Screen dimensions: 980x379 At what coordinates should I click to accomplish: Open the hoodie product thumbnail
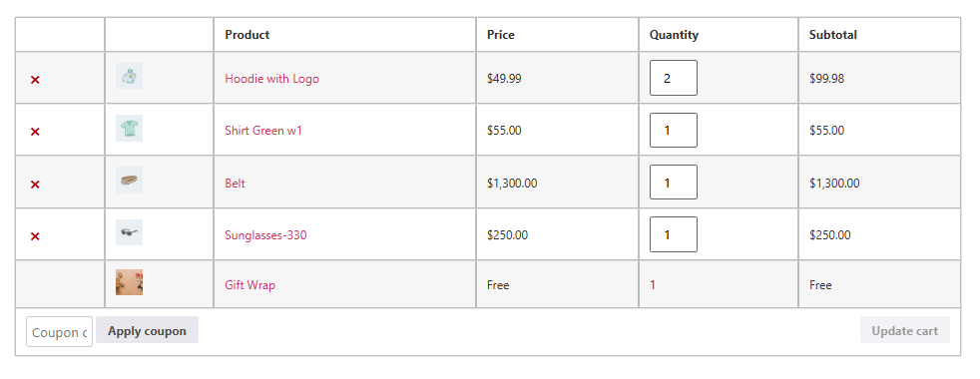[x=130, y=76]
